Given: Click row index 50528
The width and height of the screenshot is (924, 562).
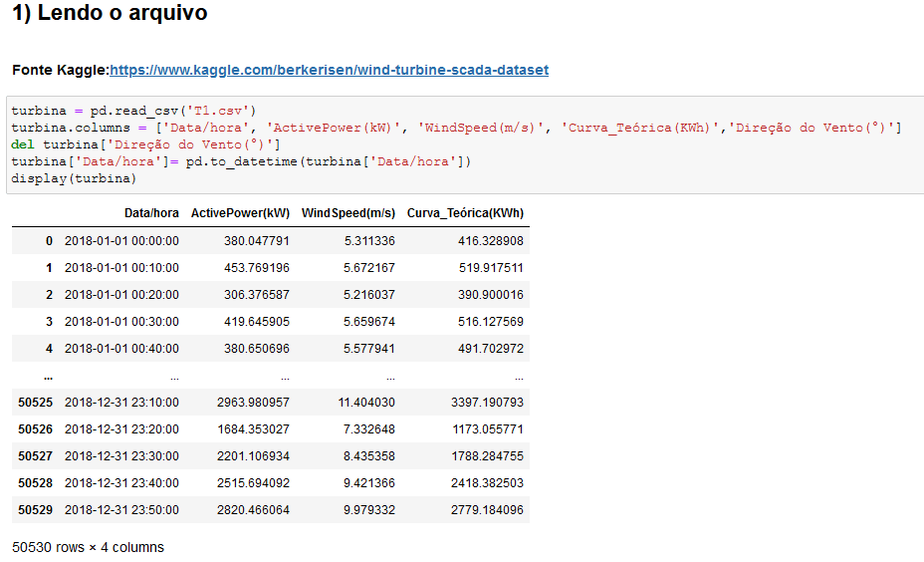Looking at the screenshot, I should [36, 483].
